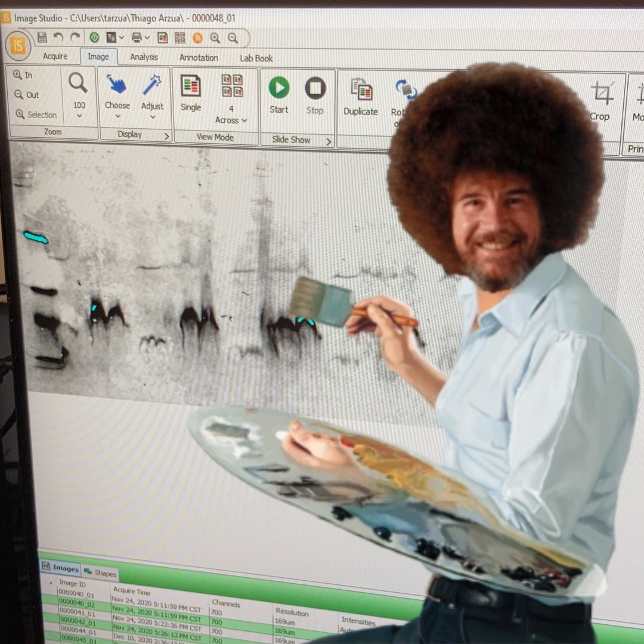
Task: Click the Crop tool icon
Action: coord(602,93)
